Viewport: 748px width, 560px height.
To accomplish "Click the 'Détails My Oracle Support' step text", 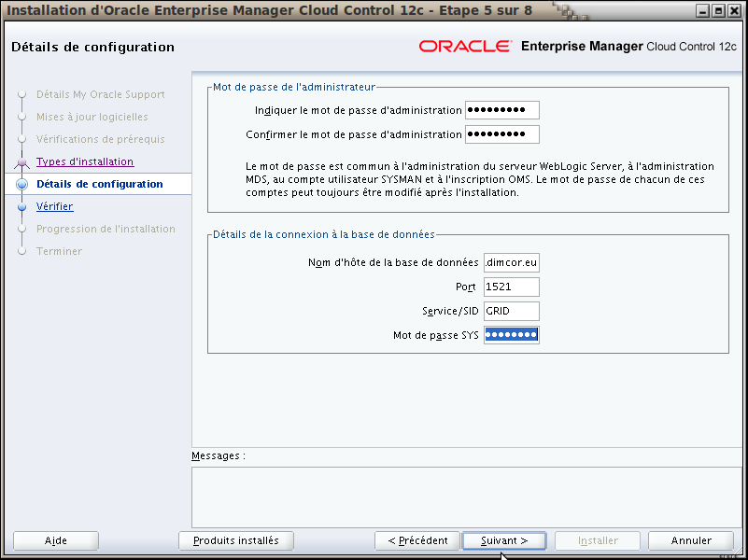I will [101, 94].
